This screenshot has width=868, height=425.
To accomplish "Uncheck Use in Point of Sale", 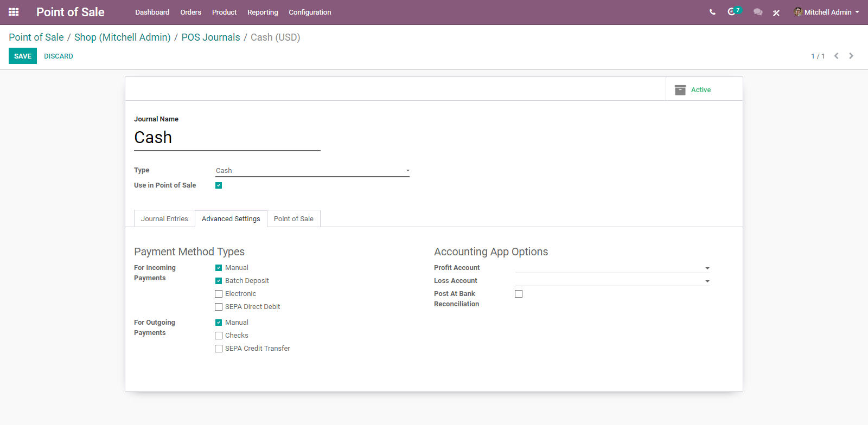I will coord(219,185).
